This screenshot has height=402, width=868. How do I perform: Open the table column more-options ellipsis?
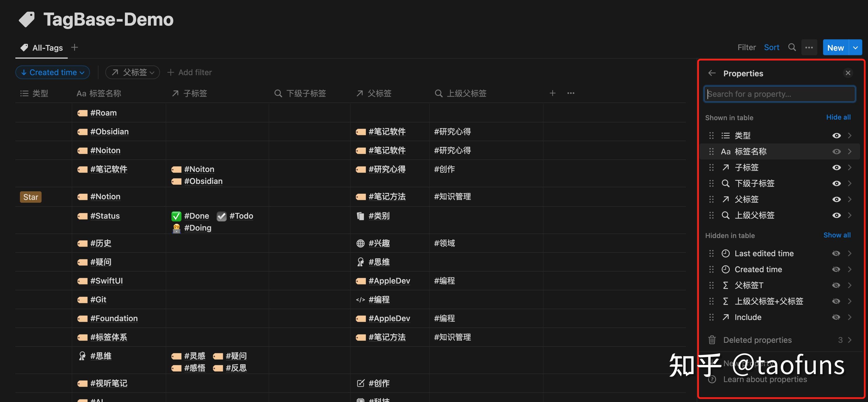(571, 93)
